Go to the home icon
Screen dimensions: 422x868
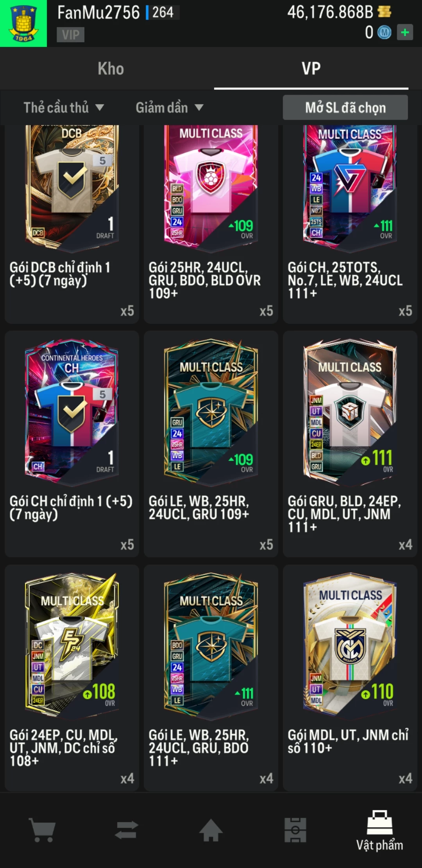[x=211, y=830]
